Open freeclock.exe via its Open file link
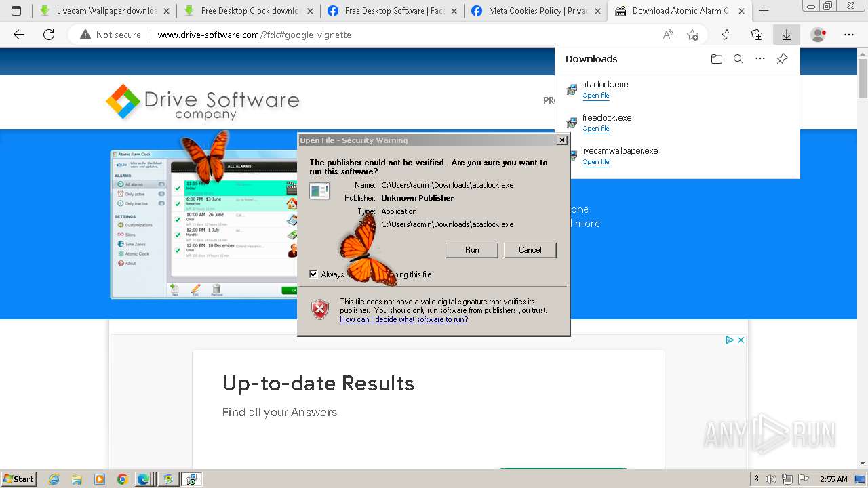868x488 pixels. click(595, 129)
